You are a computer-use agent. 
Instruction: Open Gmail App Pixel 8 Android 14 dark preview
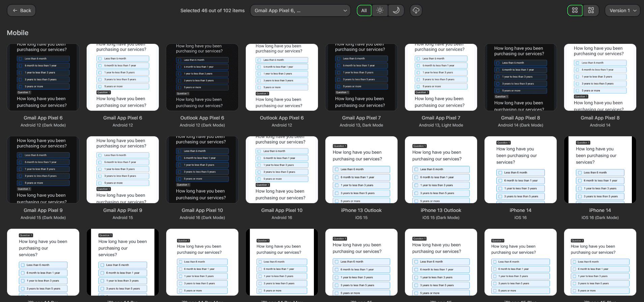pyautogui.click(x=521, y=77)
